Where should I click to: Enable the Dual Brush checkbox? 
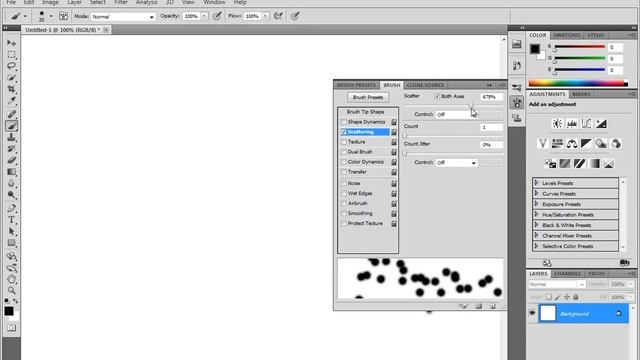[x=344, y=152]
